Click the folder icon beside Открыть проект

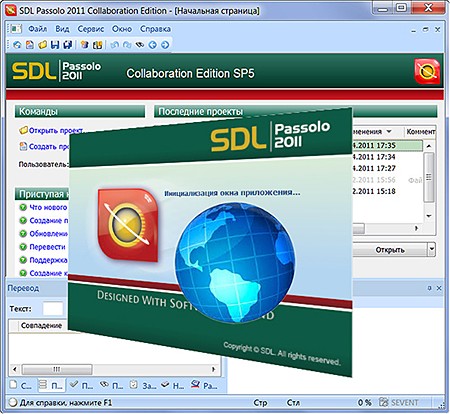[x=23, y=130]
